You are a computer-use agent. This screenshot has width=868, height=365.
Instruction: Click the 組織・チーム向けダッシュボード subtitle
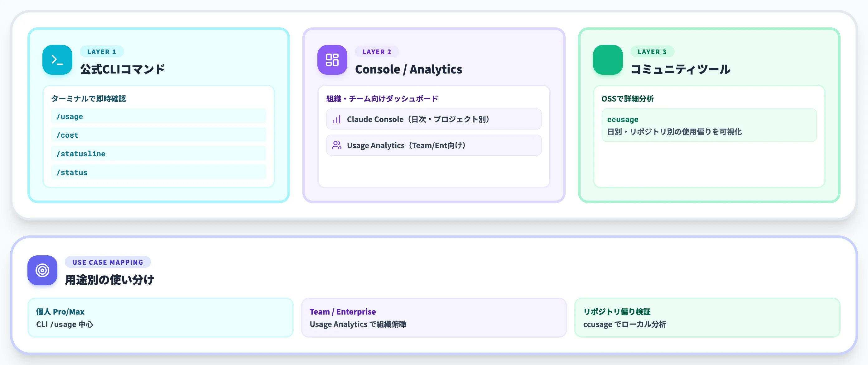[382, 99]
